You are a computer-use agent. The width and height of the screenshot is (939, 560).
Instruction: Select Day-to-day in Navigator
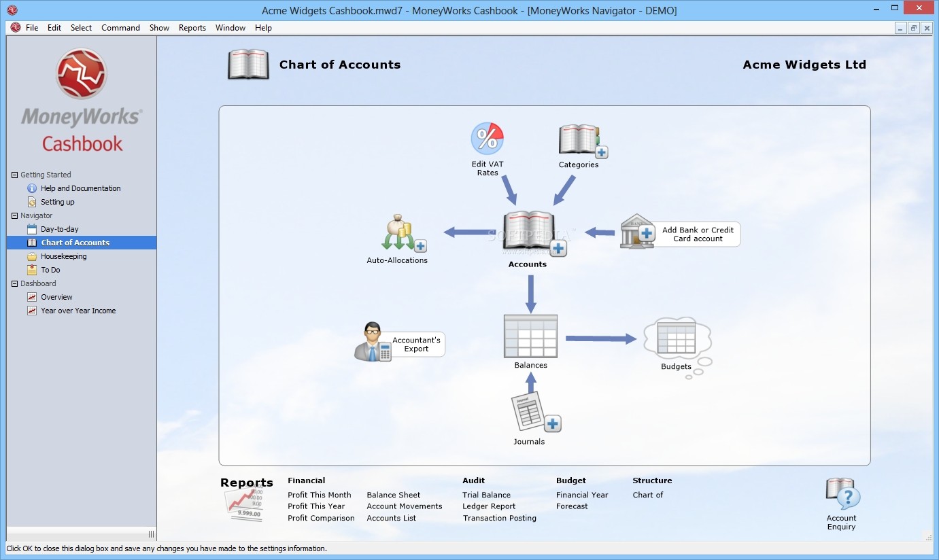pos(60,229)
